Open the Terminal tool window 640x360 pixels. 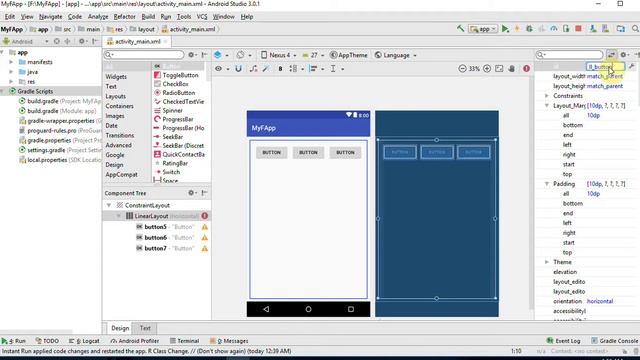pyautogui.click(x=184, y=341)
